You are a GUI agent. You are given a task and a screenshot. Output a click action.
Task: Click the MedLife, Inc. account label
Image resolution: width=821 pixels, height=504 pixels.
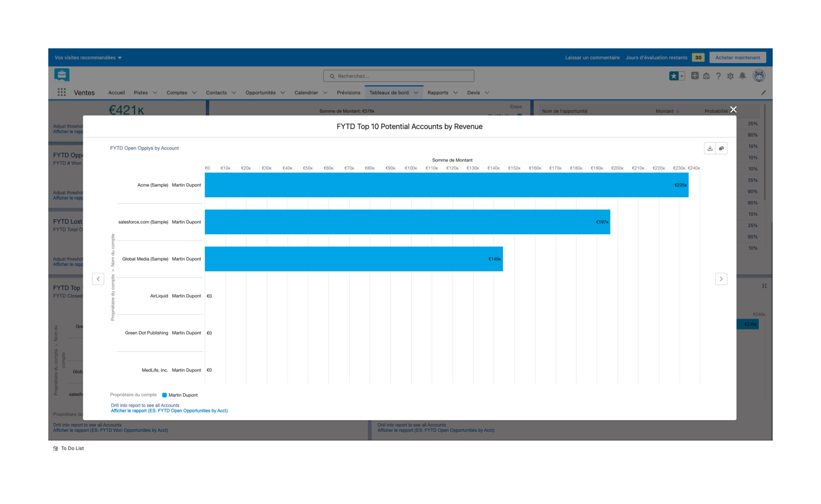point(155,370)
